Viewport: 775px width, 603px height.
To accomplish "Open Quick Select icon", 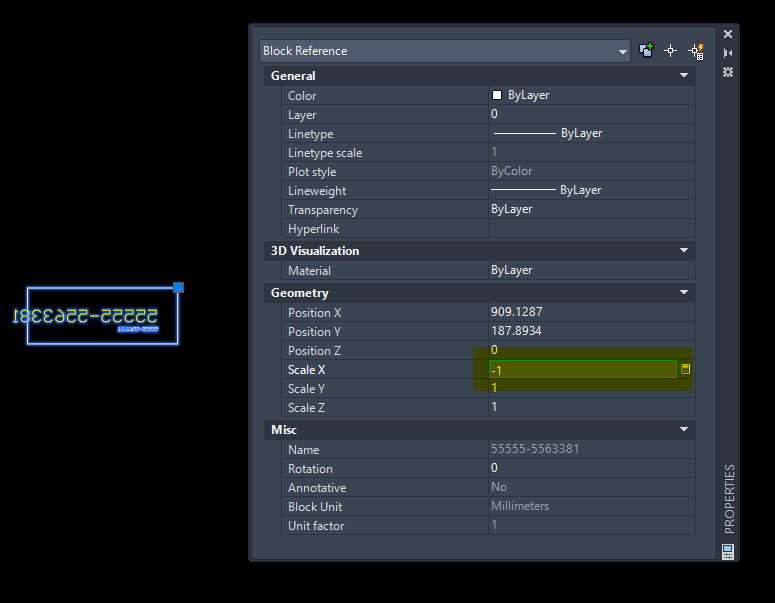I will pyautogui.click(x=696, y=51).
